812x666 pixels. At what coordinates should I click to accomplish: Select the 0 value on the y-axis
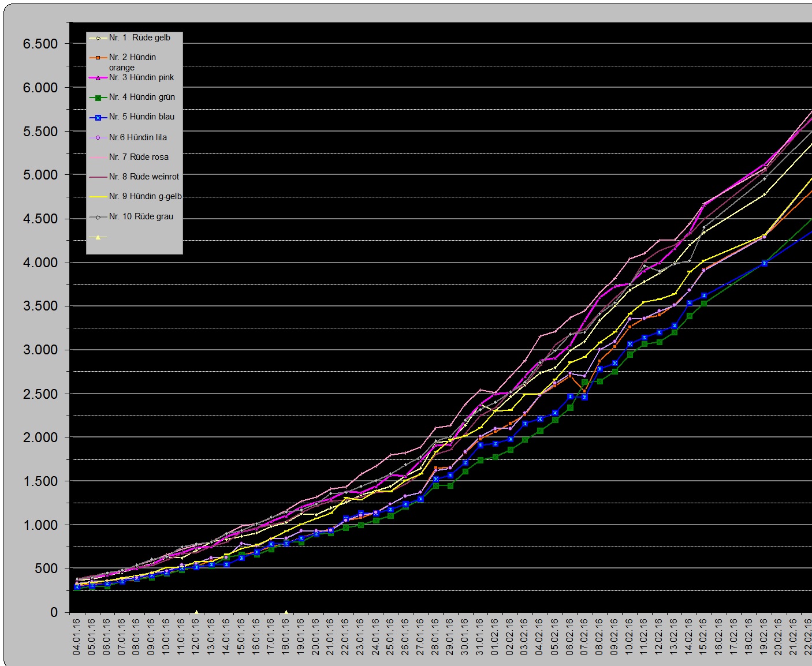coord(54,612)
